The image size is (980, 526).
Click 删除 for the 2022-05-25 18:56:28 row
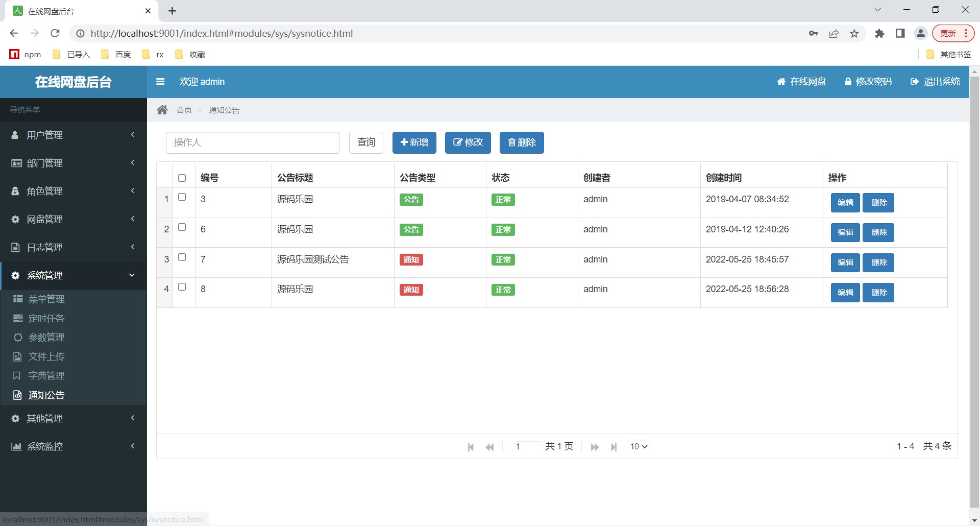pos(878,293)
